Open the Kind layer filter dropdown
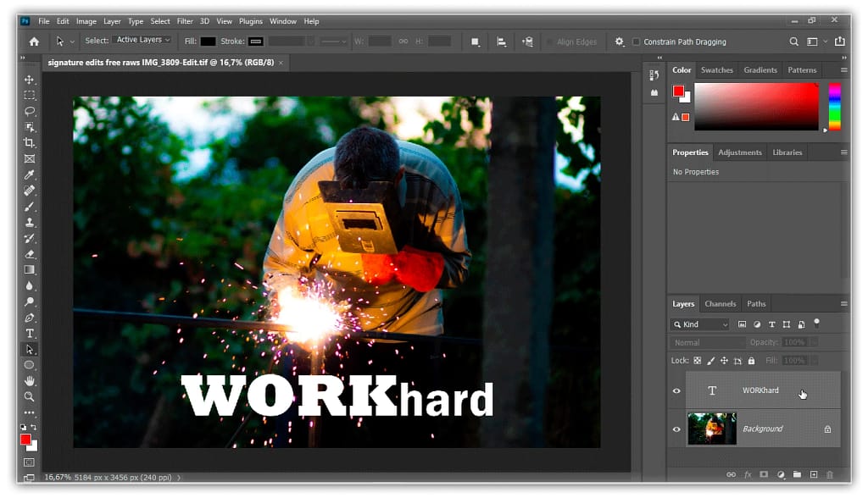Screen dimensions: 868x498 point(701,324)
